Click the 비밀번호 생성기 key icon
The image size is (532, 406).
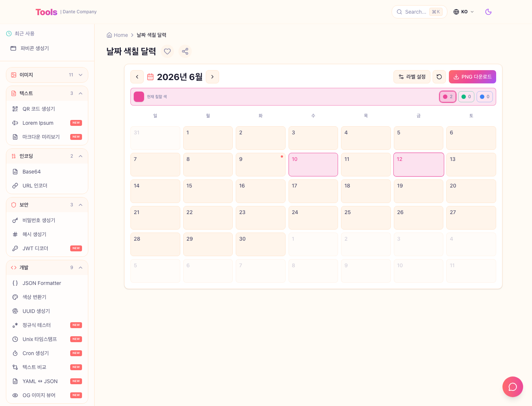15,220
